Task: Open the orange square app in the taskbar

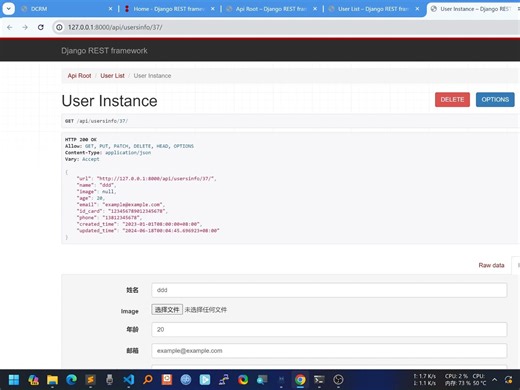Action: tap(167, 380)
